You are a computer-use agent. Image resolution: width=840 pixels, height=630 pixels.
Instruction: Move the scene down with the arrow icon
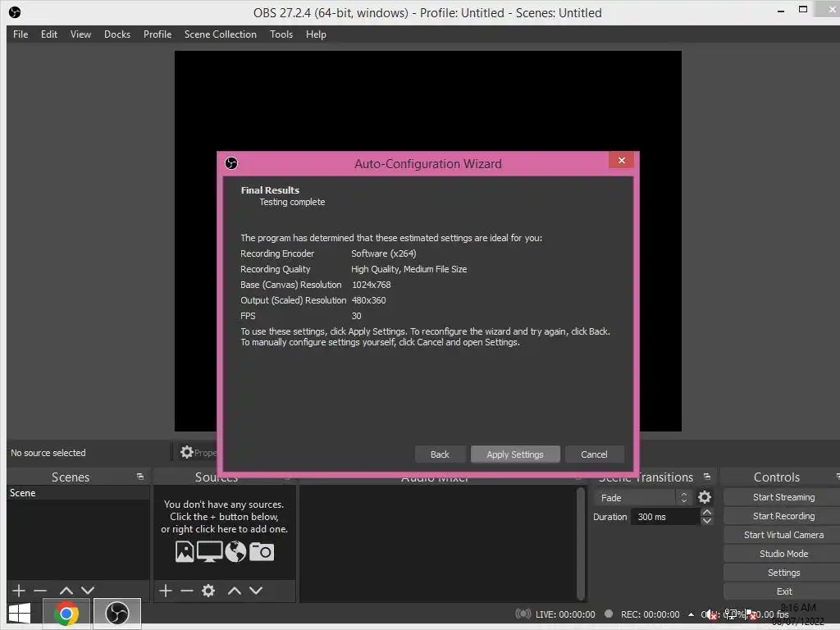pos(88,591)
